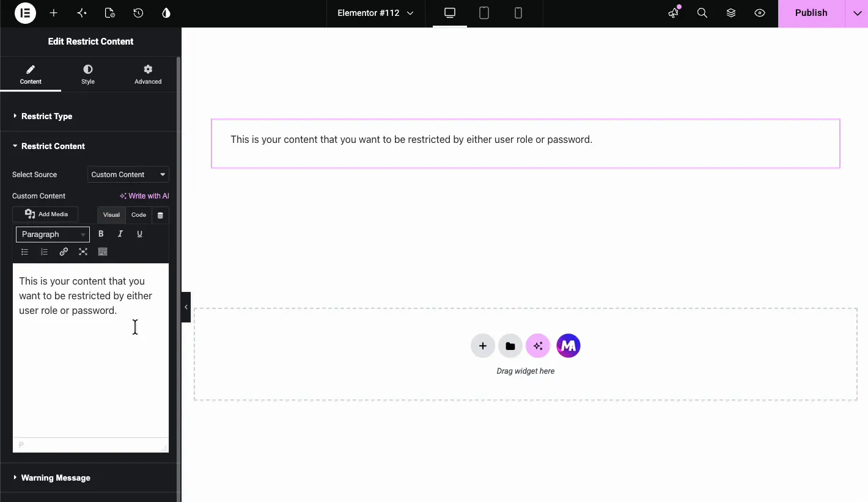Viewport: 868px width, 502px height.
Task: Open the History clock icon
Action: 138,13
